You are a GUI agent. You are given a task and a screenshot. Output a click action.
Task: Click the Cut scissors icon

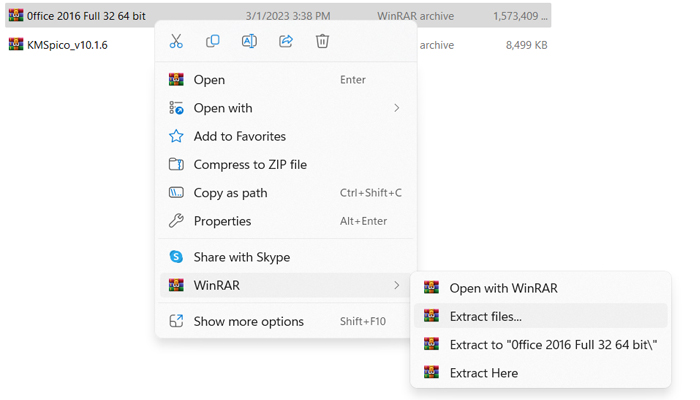click(x=176, y=41)
